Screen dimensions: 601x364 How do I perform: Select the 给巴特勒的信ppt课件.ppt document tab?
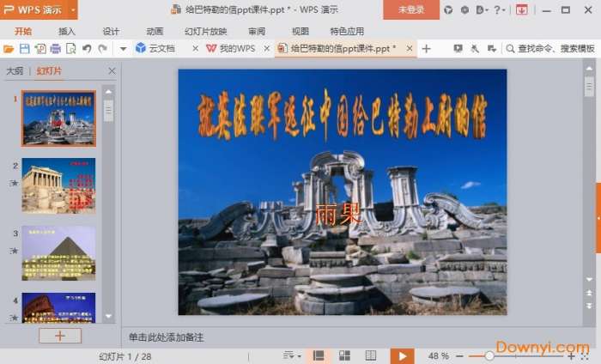(337, 49)
